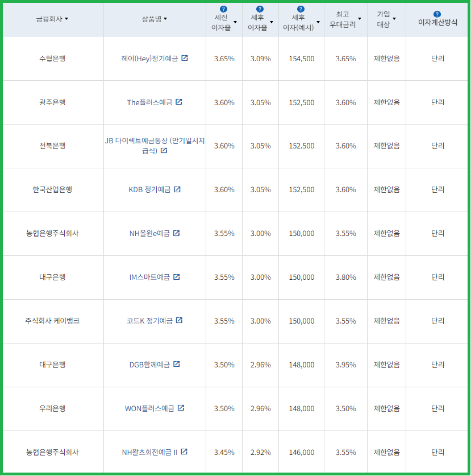The height and width of the screenshot is (476, 471).
Task: Open the external link icon beside 헤이(Hey)정기예금
Action: (x=185, y=58)
